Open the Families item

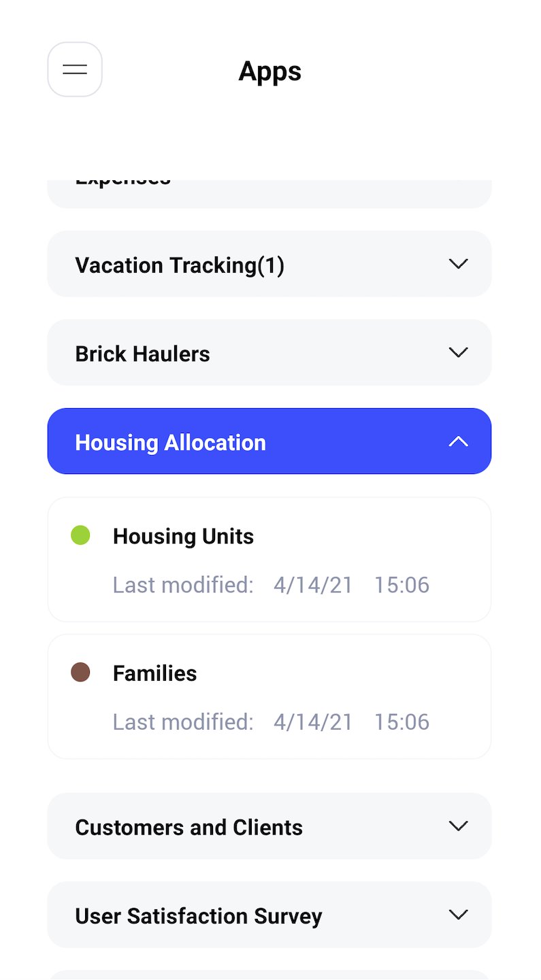coord(154,673)
